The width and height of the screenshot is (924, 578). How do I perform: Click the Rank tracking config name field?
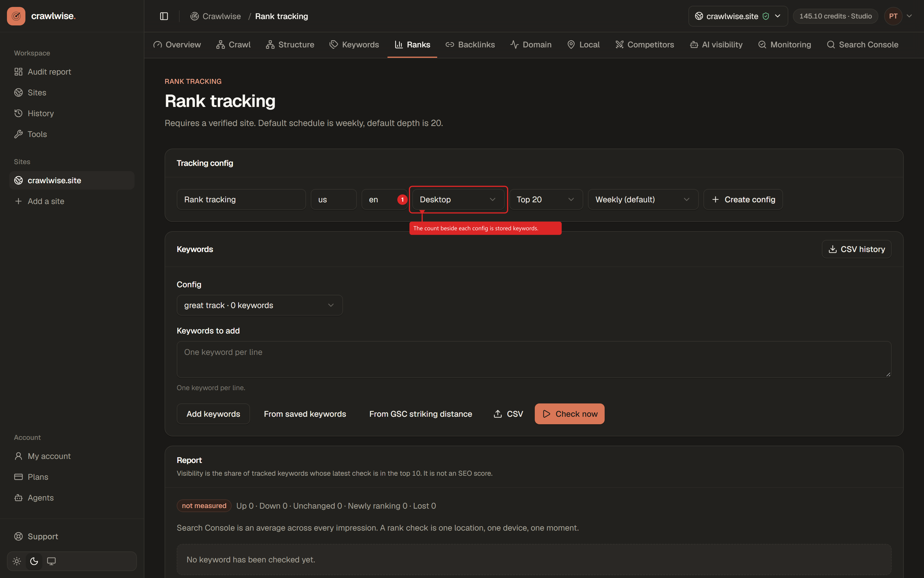(x=241, y=199)
